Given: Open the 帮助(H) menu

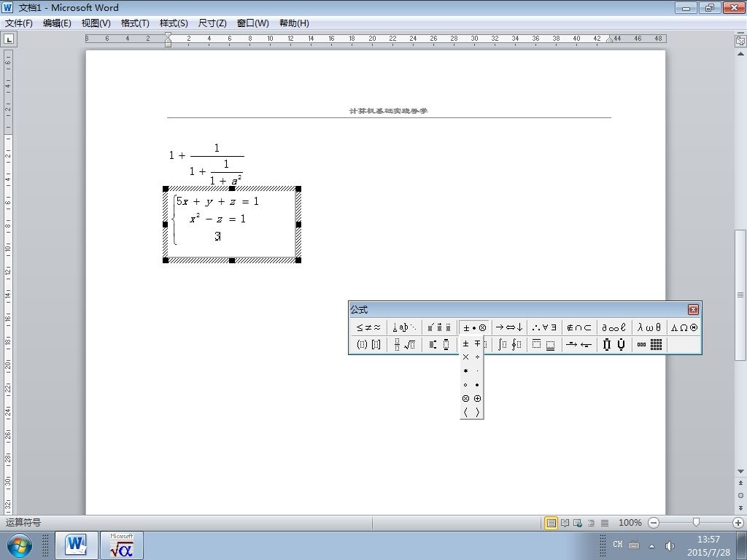Looking at the screenshot, I should [x=294, y=23].
